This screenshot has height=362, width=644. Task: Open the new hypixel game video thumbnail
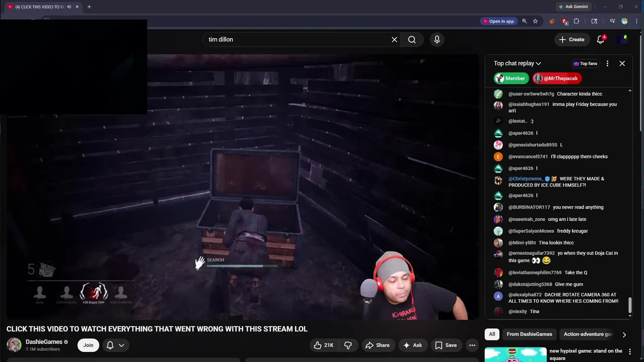coord(515,354)
